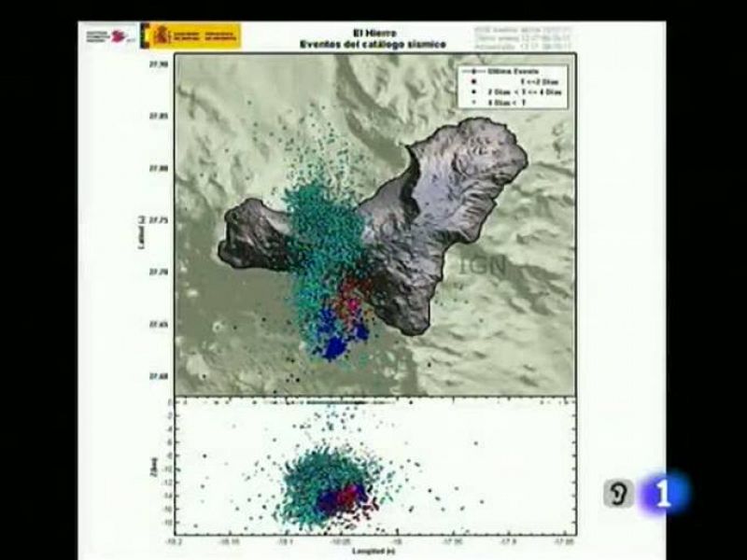Click the TVE channel 1 logo
The width and height of the screenshot is (747, 560).
(664, 494)
